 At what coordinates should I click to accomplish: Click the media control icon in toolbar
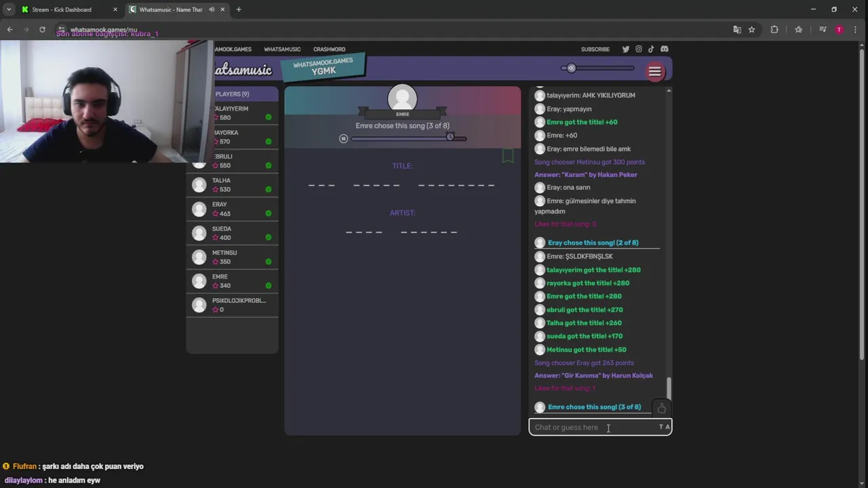823,30
